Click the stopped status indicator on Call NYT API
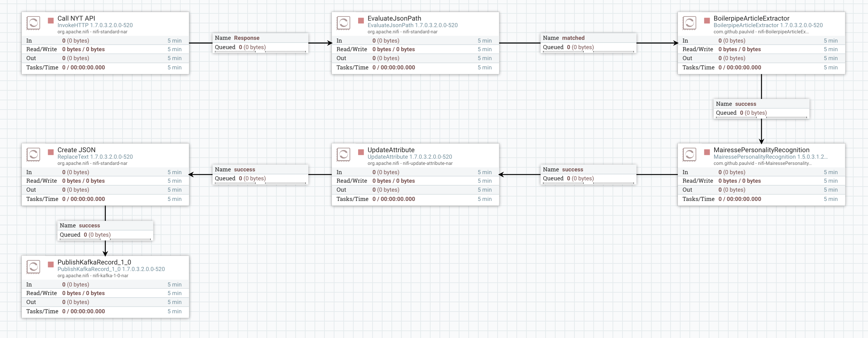The image size is (868, 338). click(51, 21)
